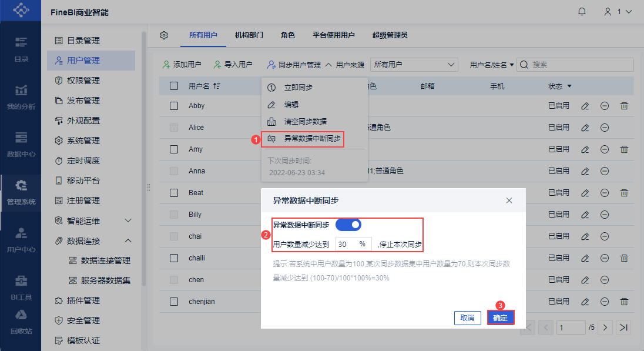This screenshot has width=644, height=351.
Task: Open the 用户来源 所有用户 combo box
Action: (414, 65)
